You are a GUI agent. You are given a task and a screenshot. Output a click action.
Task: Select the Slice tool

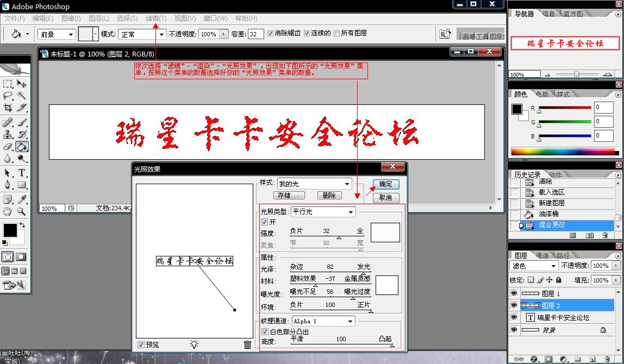point(22,108)
